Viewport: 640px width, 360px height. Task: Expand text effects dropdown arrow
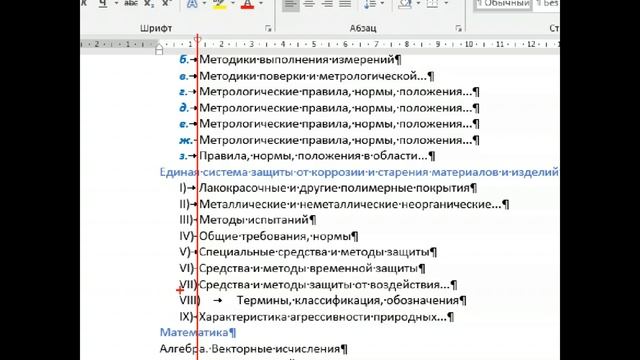(204, 4)
